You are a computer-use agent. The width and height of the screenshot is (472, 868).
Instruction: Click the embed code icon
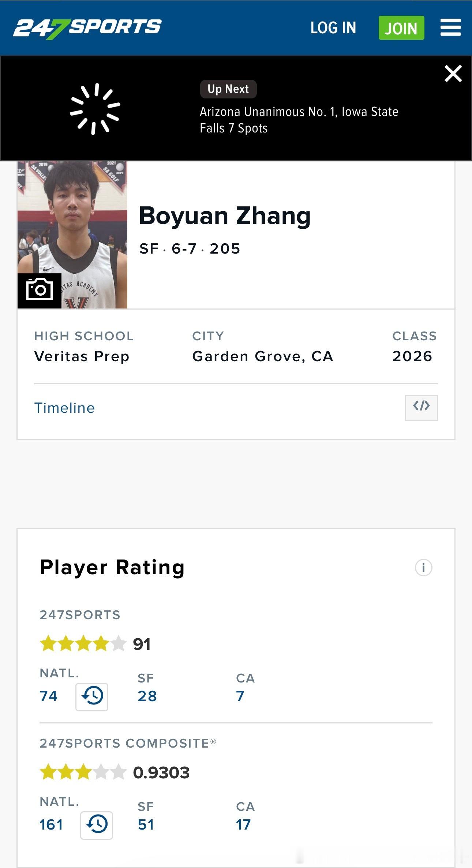point(421,408)
